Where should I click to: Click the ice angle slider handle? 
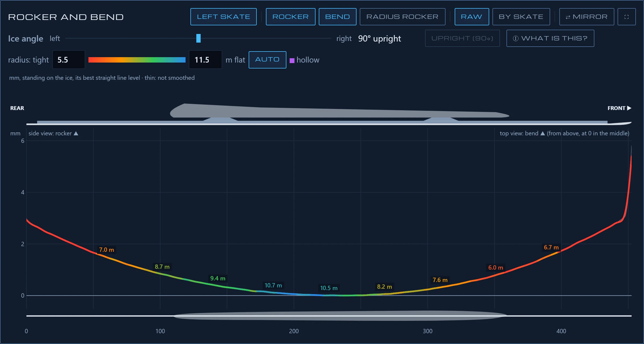pos(198,38)
